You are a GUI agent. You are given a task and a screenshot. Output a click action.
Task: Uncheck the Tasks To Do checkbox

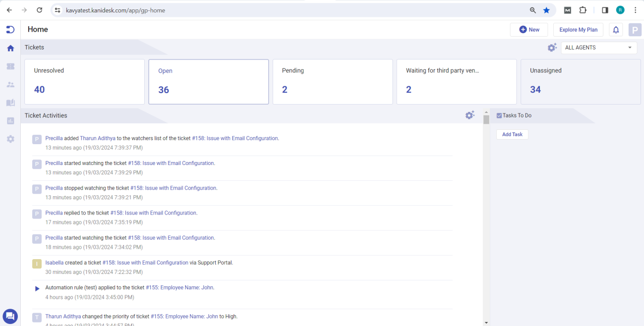tap(499, 115)
